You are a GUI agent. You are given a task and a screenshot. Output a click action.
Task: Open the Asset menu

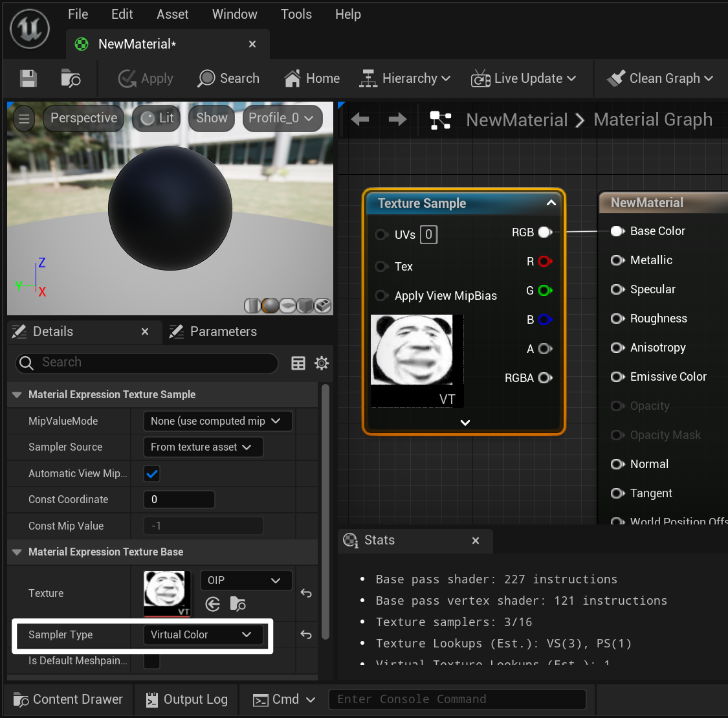[172, 14]
